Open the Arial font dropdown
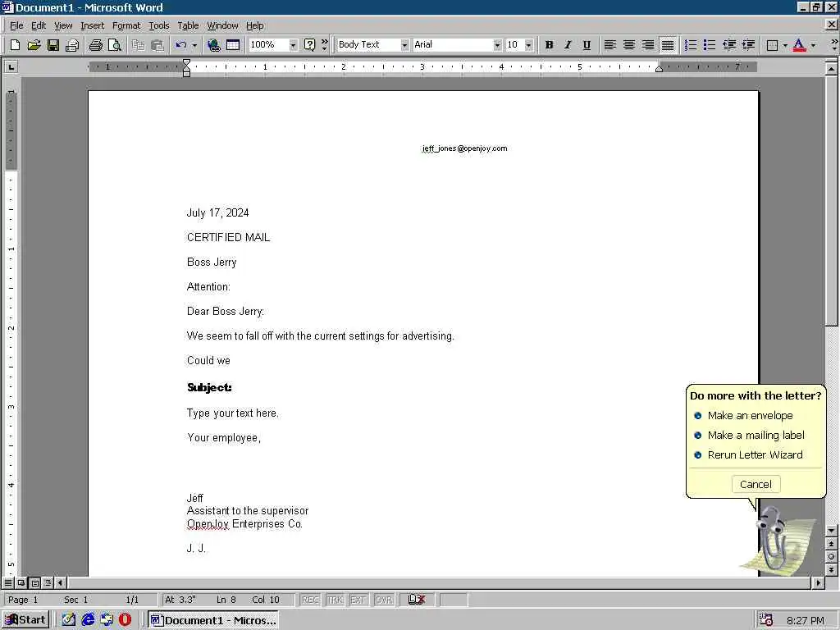This screenshot has width=840, height=630. coord(497,45)
